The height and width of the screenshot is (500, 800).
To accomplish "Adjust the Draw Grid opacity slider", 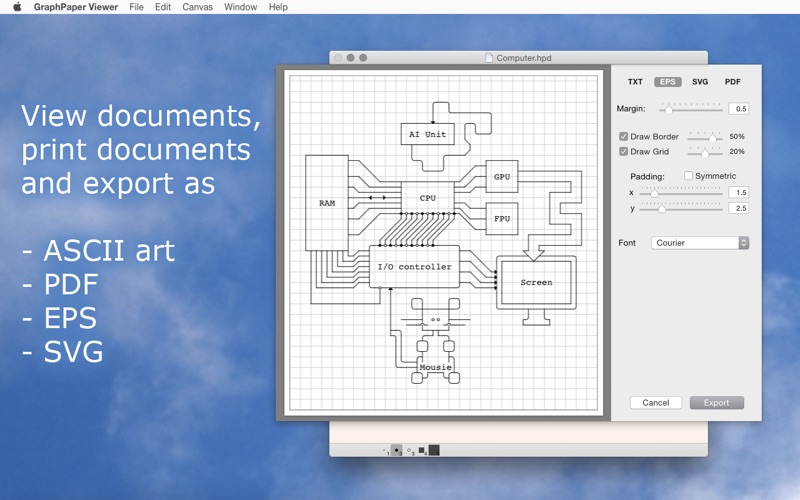I will (705, 152).
